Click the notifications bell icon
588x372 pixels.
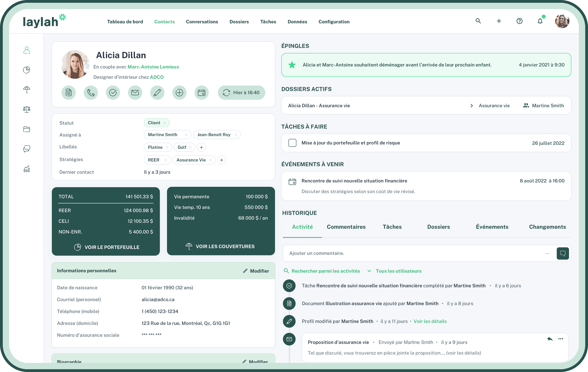540,21
